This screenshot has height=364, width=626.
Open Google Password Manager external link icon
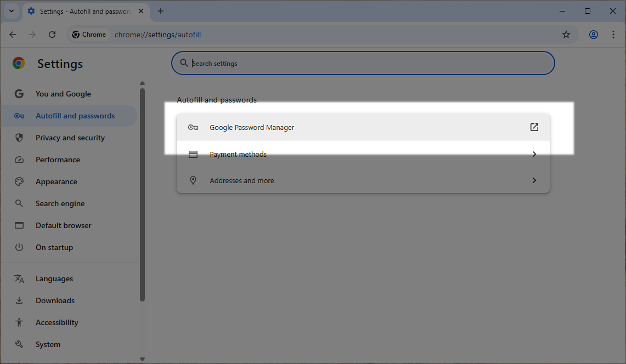pyautogui.click(x=534, y=127)
